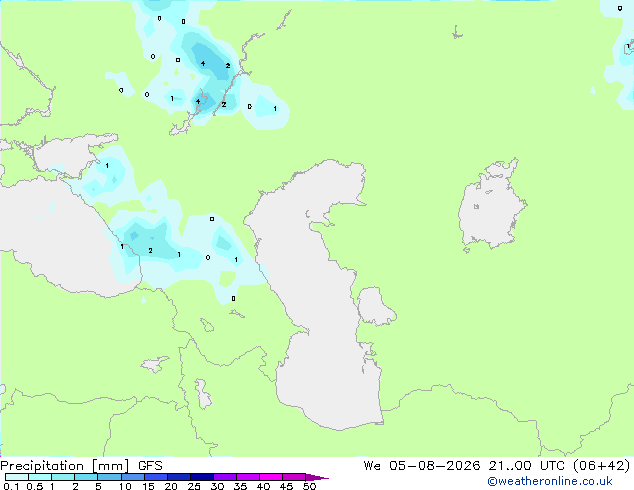The width and height of the screenshot is (634, 490).
Task: Select the 5–10 mm legend color swatch
Action: [109, 477]
